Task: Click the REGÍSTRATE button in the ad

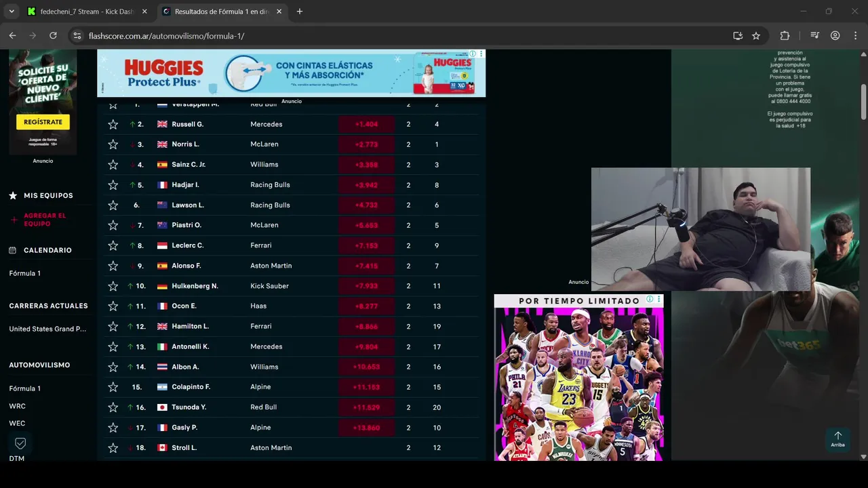Action: pyautogui.click(x=43, y=122)
